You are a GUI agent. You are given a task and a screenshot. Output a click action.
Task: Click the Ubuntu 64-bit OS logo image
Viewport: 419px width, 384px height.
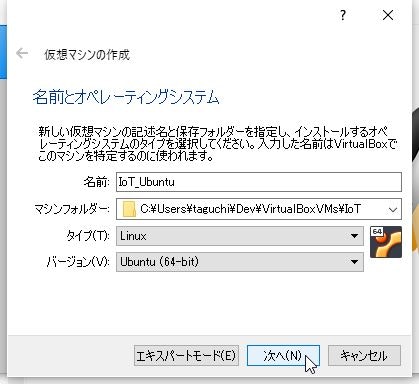point(386,242)
